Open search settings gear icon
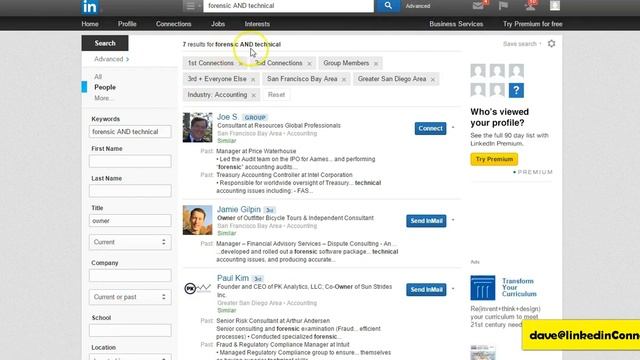This screenshot has width=640, height=360. 551,43
